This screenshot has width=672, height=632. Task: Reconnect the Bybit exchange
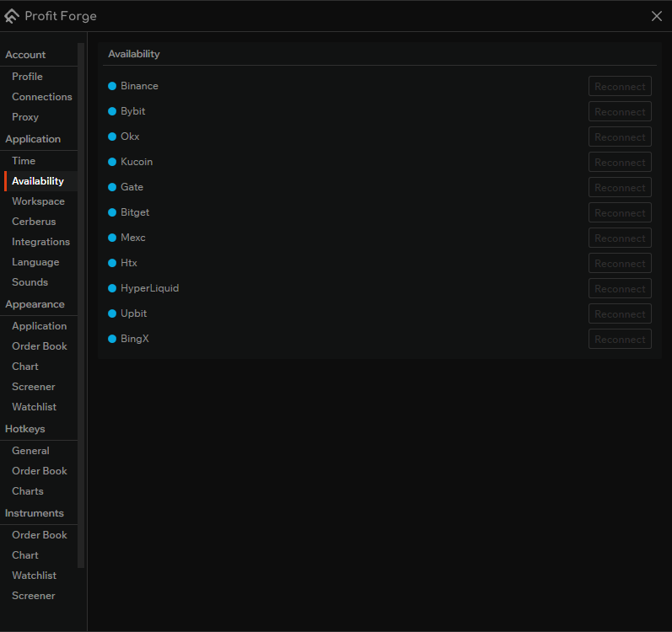coord(620,112)
